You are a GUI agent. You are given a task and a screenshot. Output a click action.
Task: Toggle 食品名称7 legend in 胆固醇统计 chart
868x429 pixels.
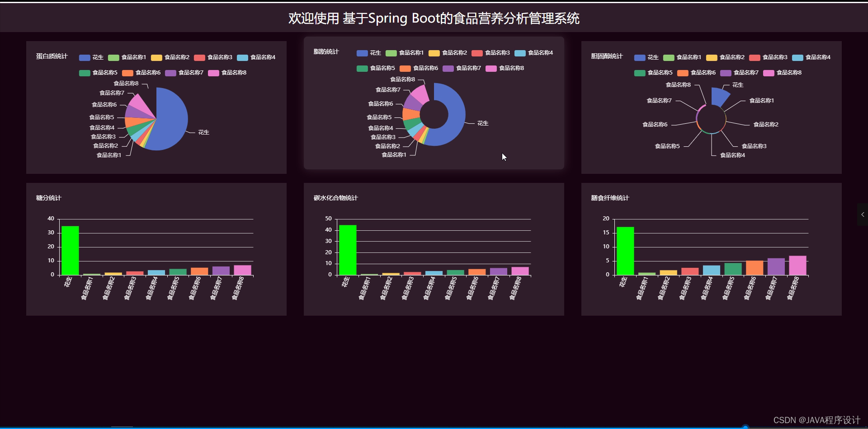(739, 73)
